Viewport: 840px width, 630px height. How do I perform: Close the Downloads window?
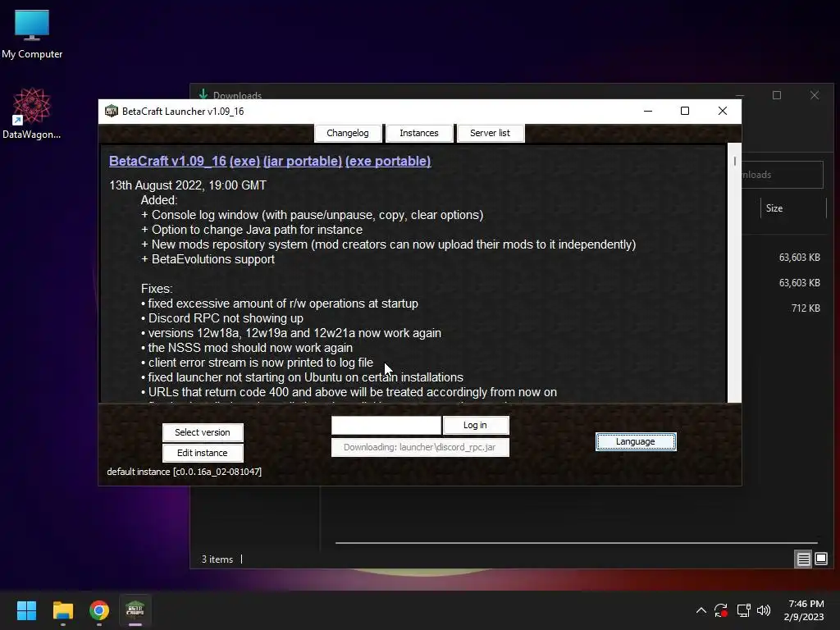815,95
